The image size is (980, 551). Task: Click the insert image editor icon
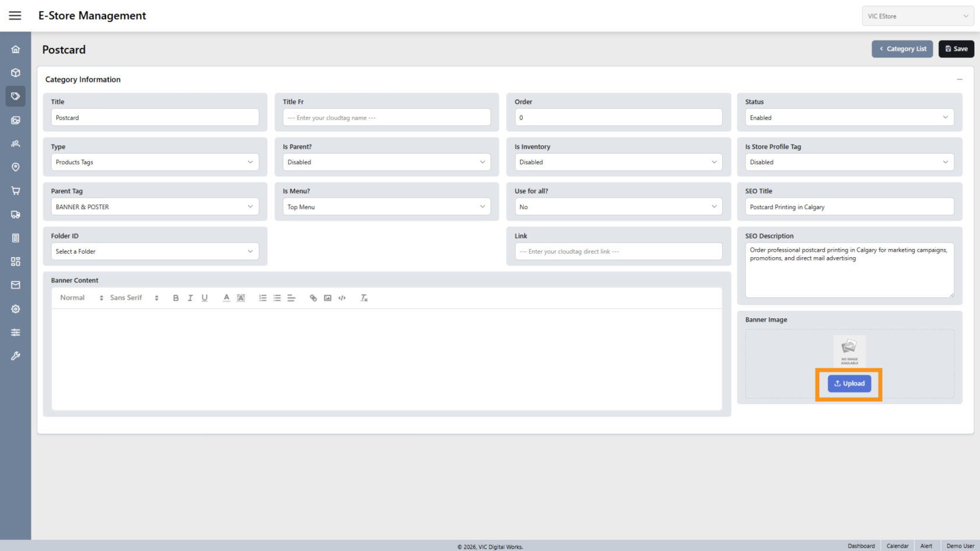coord(328,298)
